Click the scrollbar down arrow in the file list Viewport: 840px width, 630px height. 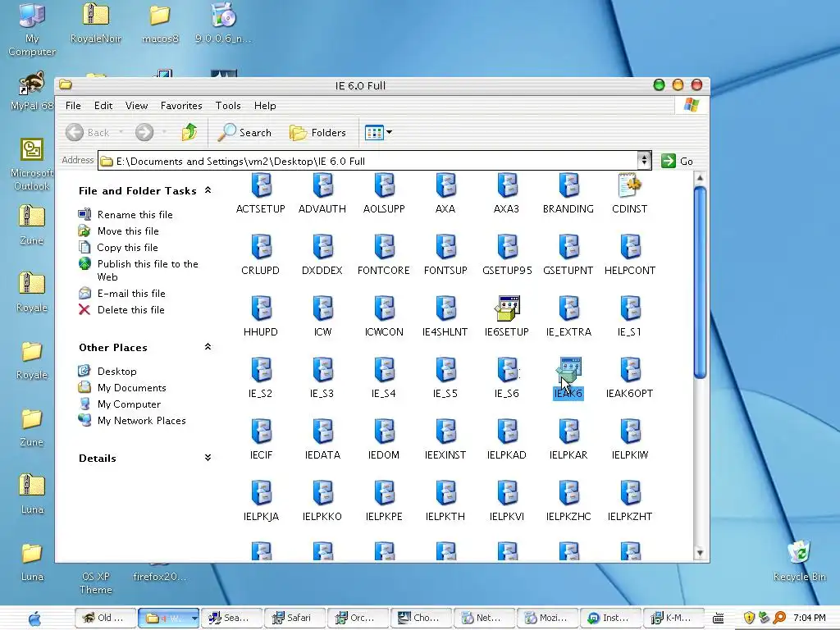coord(700,552)
